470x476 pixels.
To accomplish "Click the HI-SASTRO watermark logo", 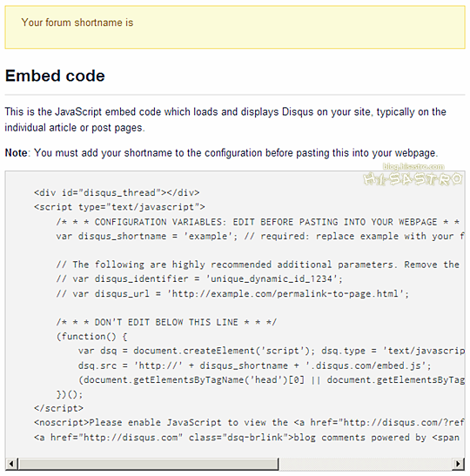I will click(413, 179).
